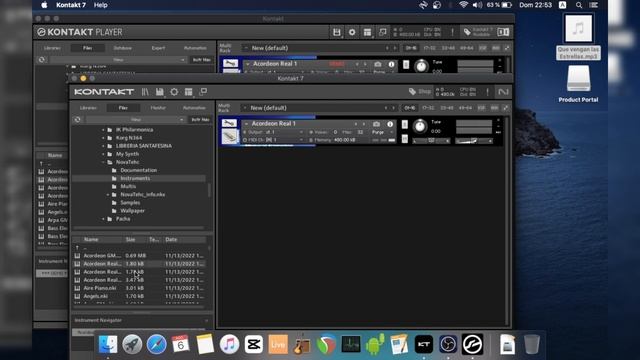Adjust volume slider on Acordeon Real 1
Image resolution: width=640 pixels, height=360 pixels.
click(x=475, y=141)
